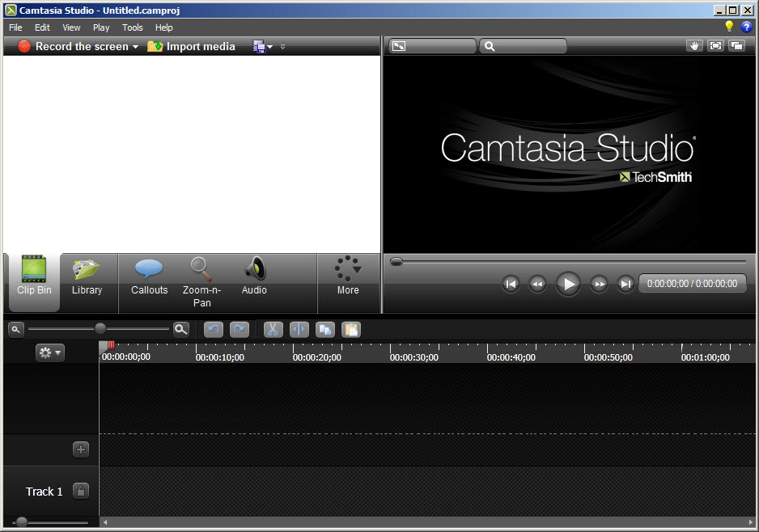This screenshot has width=759, height=532.
Task: Cut the timeline selection
Action: 273,330
